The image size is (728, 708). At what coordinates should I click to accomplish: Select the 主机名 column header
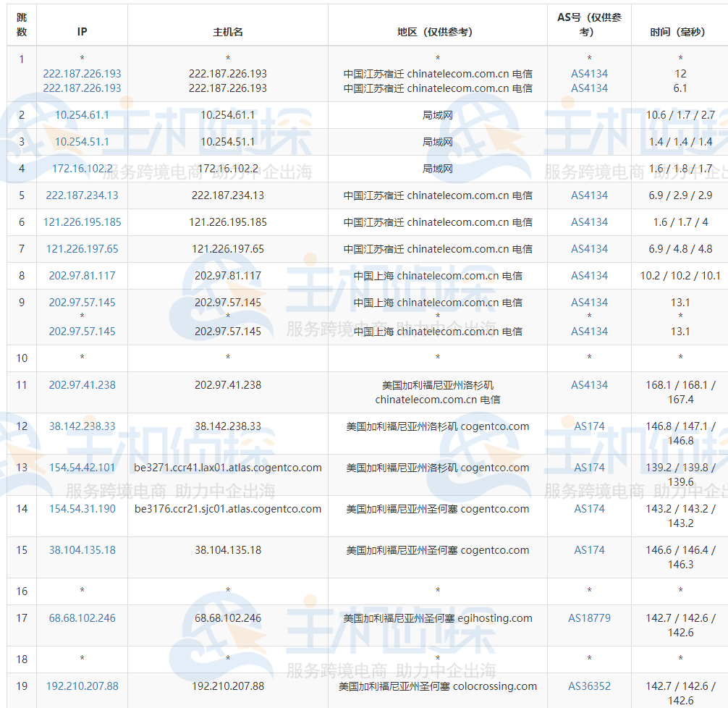coord(227,31)
